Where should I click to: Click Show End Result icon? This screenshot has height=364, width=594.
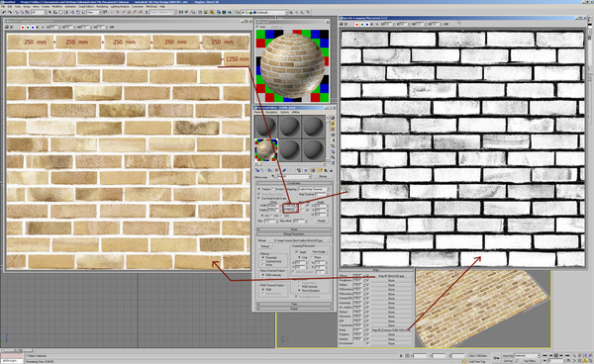click(320, 171)
